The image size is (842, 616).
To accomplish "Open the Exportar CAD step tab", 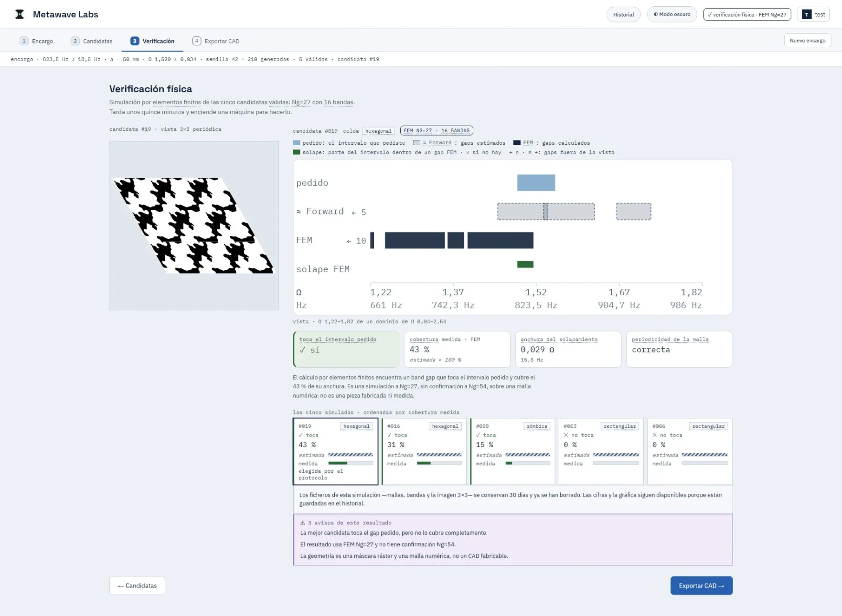I will [216, 41].
